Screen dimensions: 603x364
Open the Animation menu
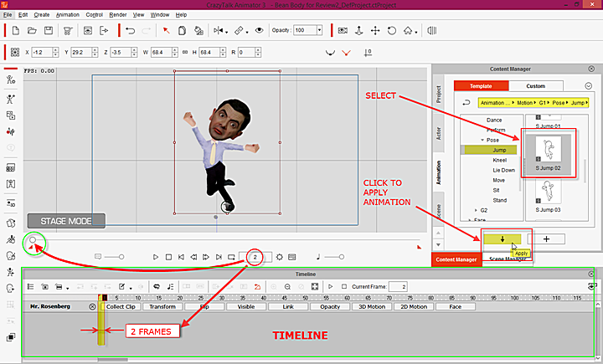pyautogui.click(x=68, y=14)
